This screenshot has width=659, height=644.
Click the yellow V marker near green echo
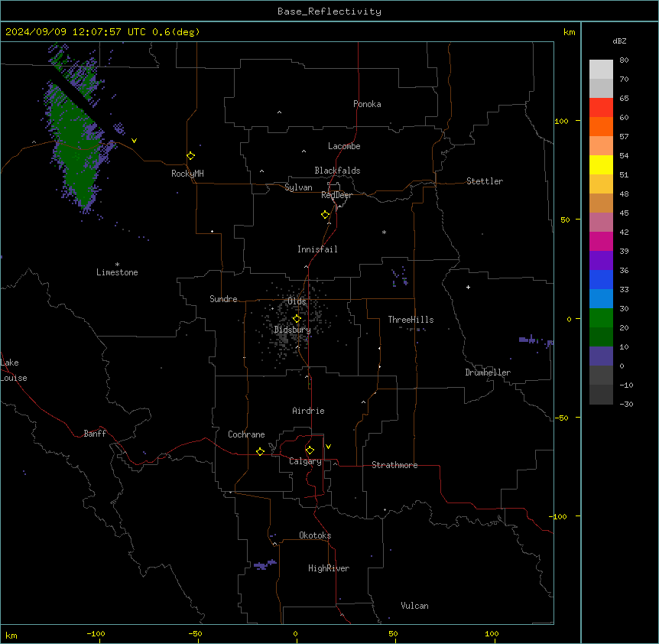(x=134, y=141)
